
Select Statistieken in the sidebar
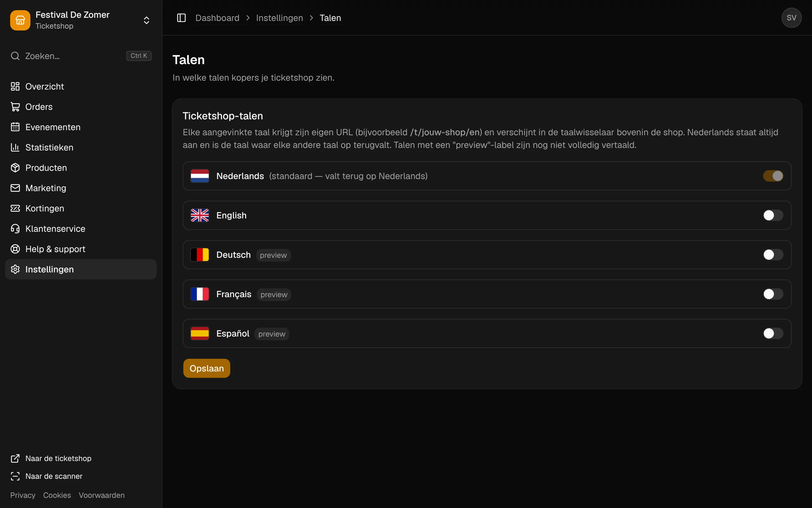pos(81,148)
